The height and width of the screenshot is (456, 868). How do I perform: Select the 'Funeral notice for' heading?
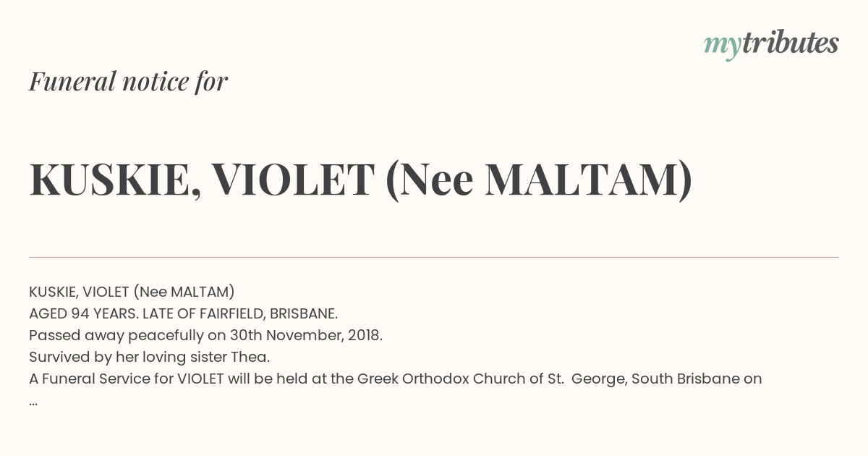(x=129, y=81)
